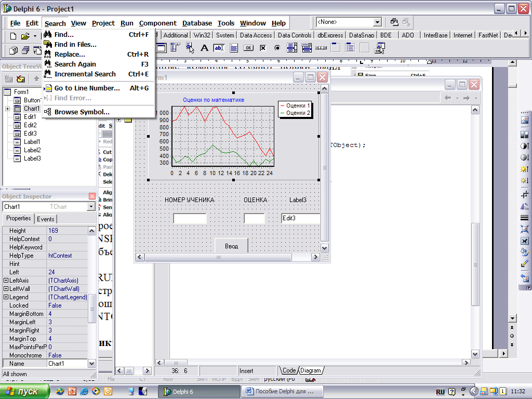Select the Button (OK) component
The width and height of the screenshot is (532, 399).
coord(248,48)
